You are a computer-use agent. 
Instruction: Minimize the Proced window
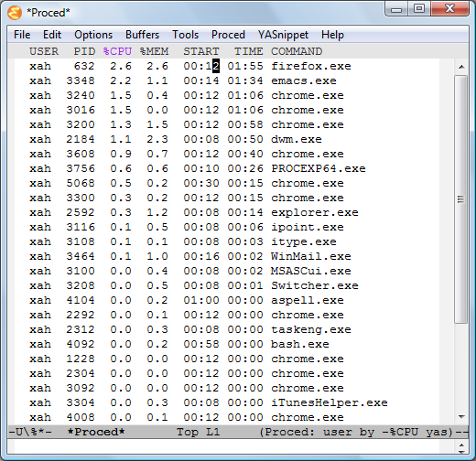[396, 9]
